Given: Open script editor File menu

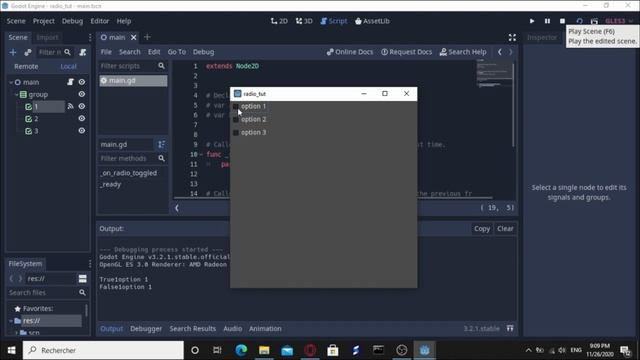Looking at the screenshot, I should point(106,52).
